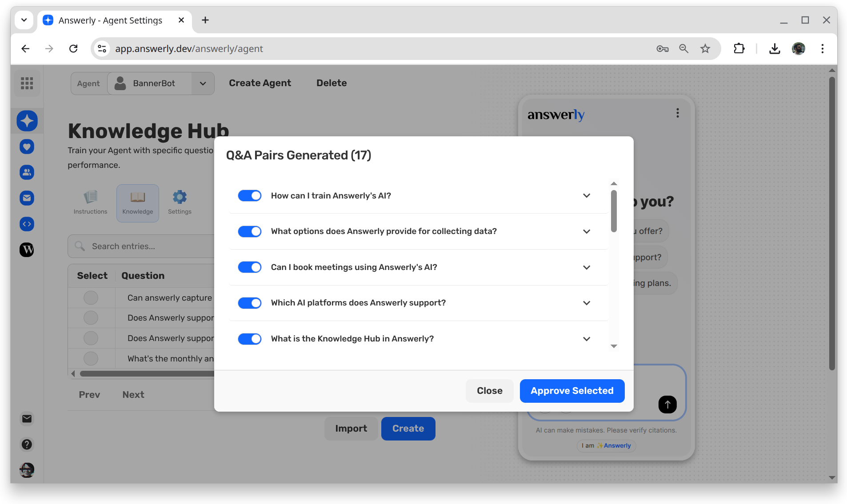Image resolution: width=847 pixels, height=504 pixels.
Task: Toggle the 'What is the Knowledge Hub' pair
Action: pos(250,339)
